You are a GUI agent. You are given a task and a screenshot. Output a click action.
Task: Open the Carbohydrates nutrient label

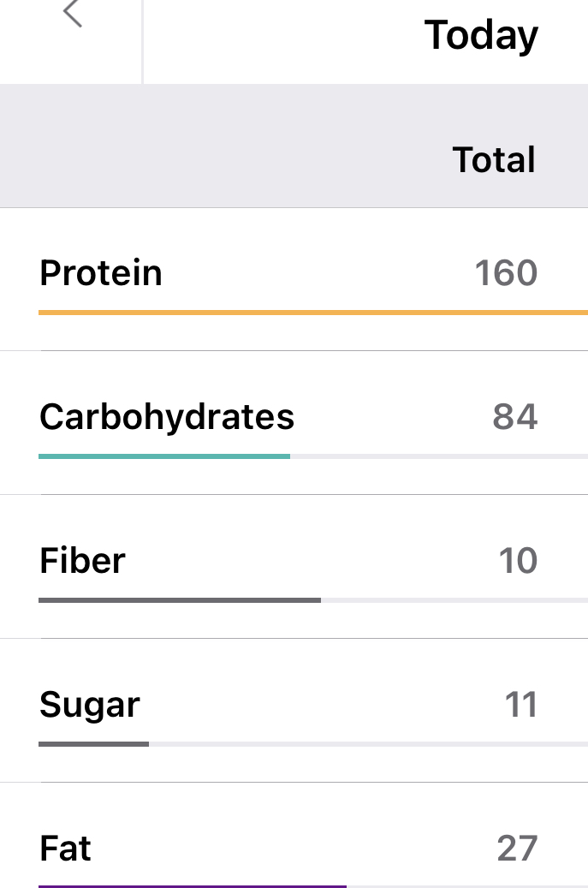click(x=167, y=417)
